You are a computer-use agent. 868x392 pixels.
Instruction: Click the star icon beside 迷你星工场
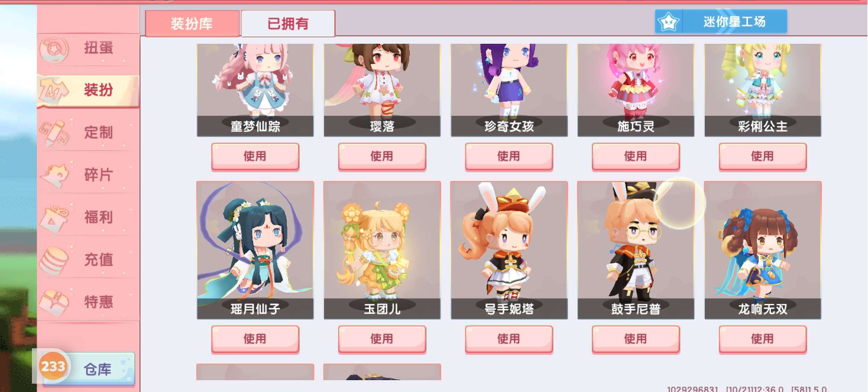(x=669, y=22)
